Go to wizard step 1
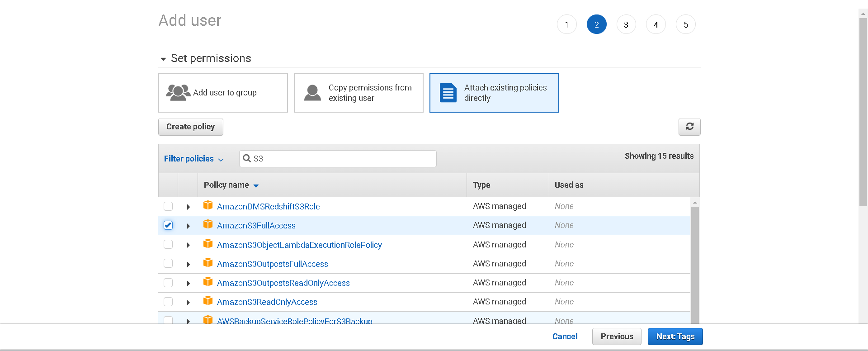The width and height of the screenshot is (868, 351). click(x=566, y=24)
